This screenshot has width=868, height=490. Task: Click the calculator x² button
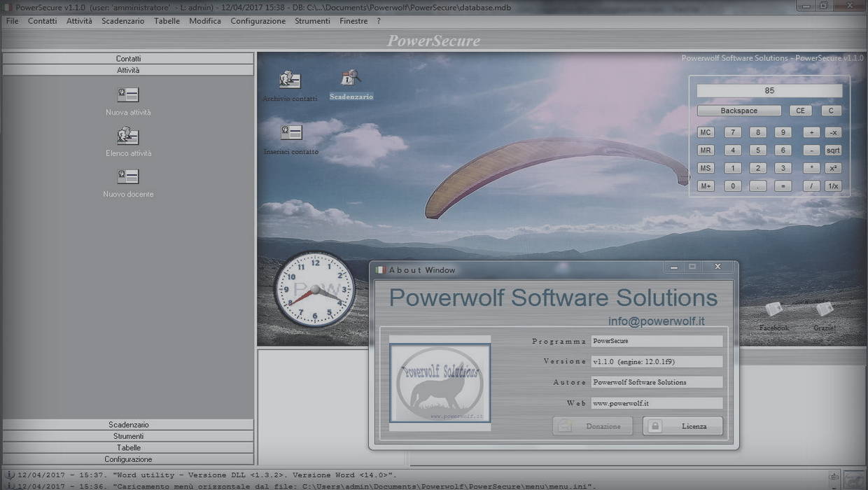(x=833, y=168)
